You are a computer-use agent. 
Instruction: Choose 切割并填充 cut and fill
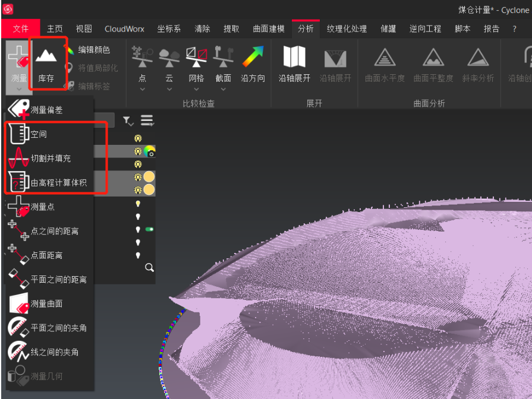[x=49, y=159]
